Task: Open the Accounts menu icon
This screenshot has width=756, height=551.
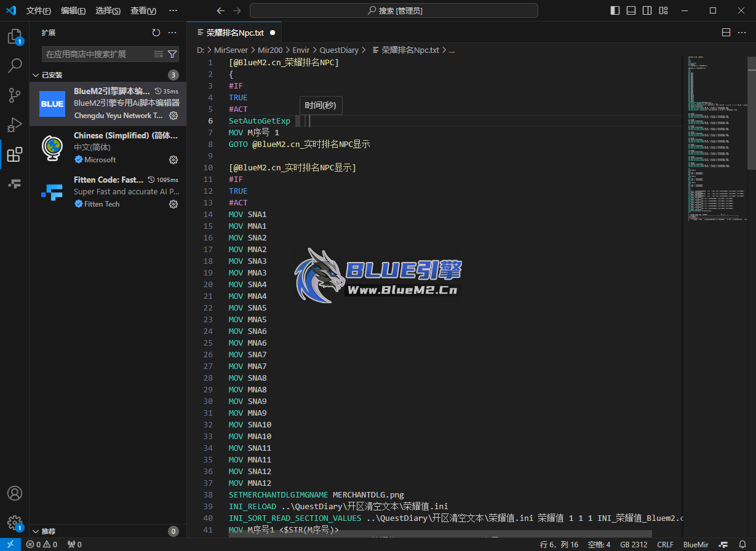Action: pyautogui.click(x=15, y=494)
